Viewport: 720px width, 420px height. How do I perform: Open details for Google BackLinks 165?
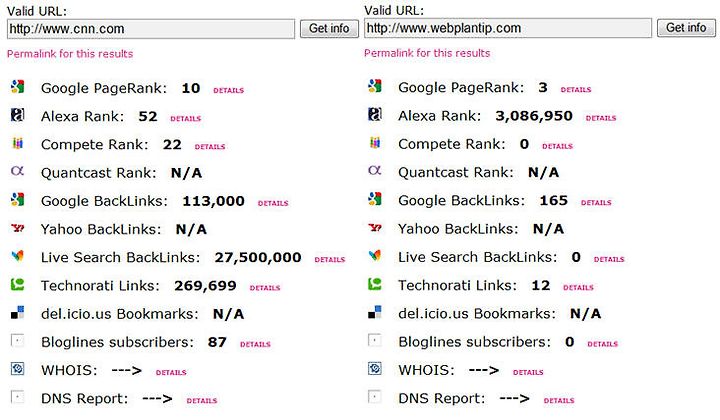point(596,202)
